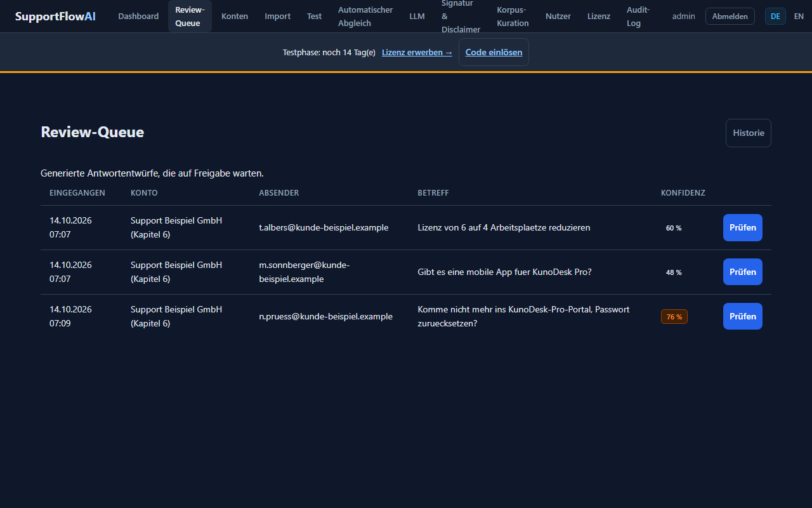
Task: Click subject 'Lizenz von 6 auf 4 Arbeitsplaetze reduzieren'
Action: pyautogui.click(x=504, y=228)
